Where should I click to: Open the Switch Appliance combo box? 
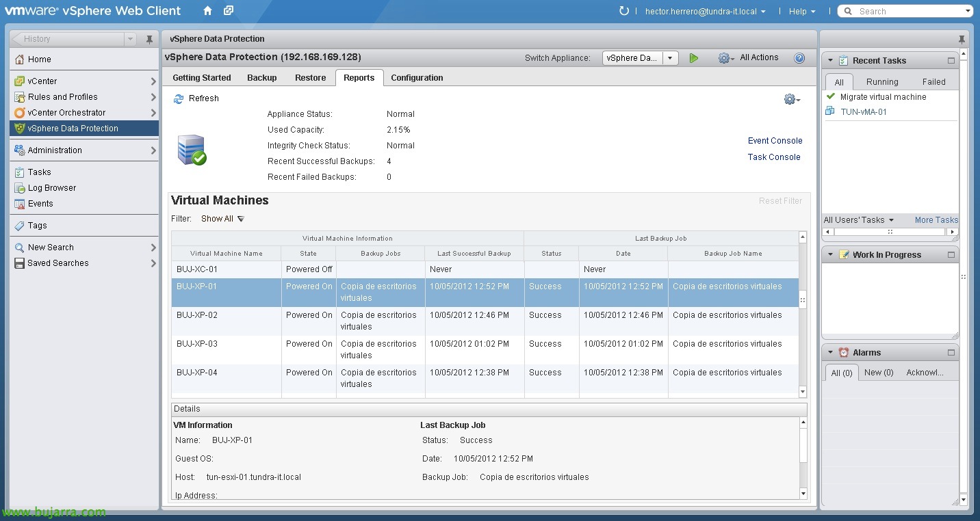click(641, 58)
